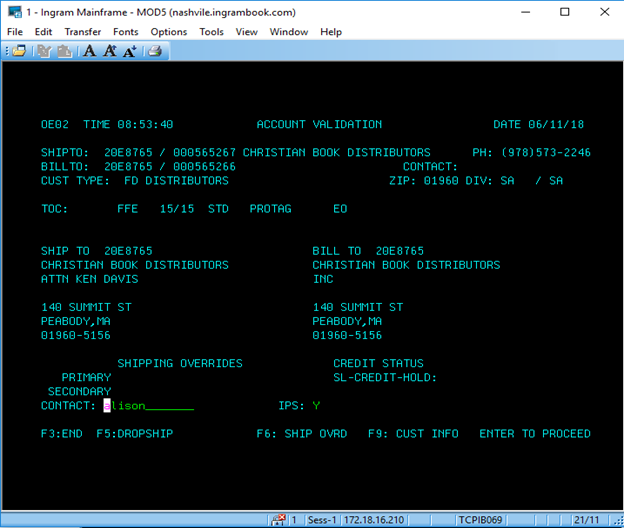Screen dimensions: 624x528
Task: Click the IPS field value Y
Action: click(x=316, y=405)
